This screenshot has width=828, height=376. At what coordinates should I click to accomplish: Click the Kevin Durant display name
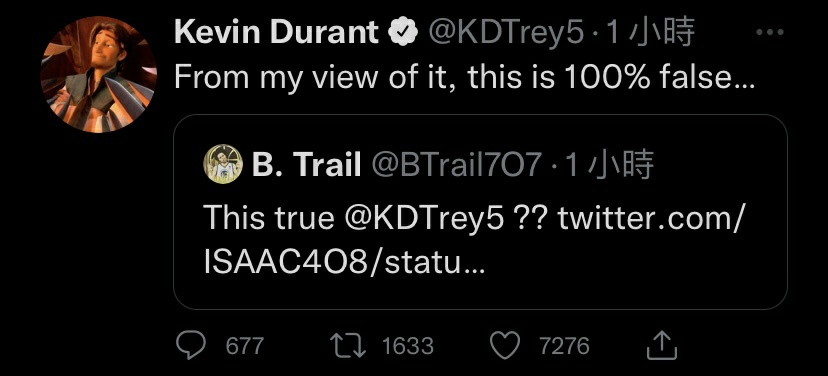[x=276, y=33]
